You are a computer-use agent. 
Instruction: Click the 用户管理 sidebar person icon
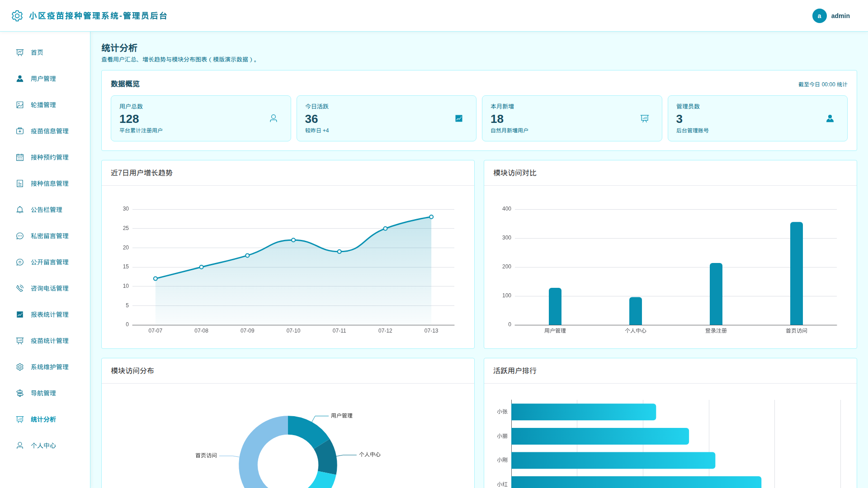click(20, 79)
